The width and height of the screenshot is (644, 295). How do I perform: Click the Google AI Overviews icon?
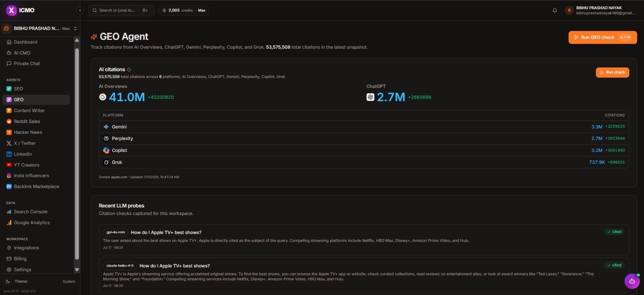(103, 97)
